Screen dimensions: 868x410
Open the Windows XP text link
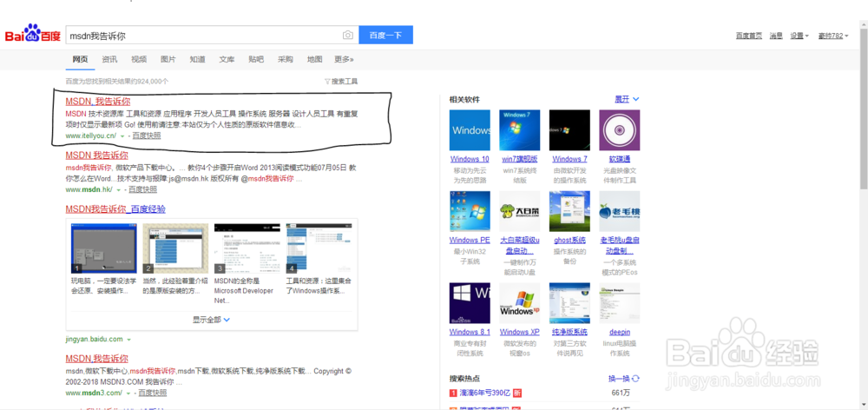(x=519, y=333)
